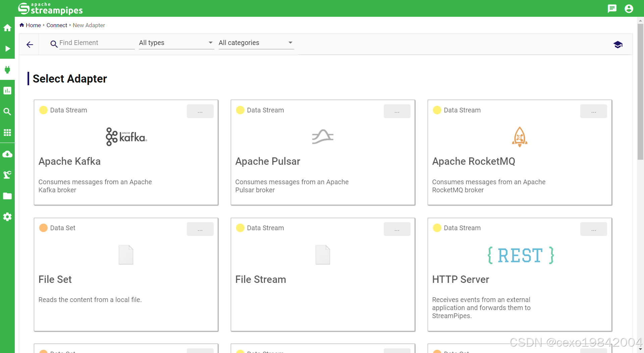Screen dimensions: 644x353
Task: Open the All types dropdown filter
Action: (x=176, y=43)
